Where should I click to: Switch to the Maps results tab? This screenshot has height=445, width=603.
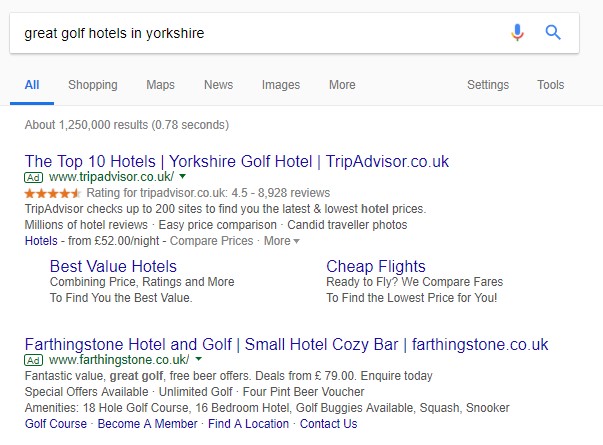160,85
